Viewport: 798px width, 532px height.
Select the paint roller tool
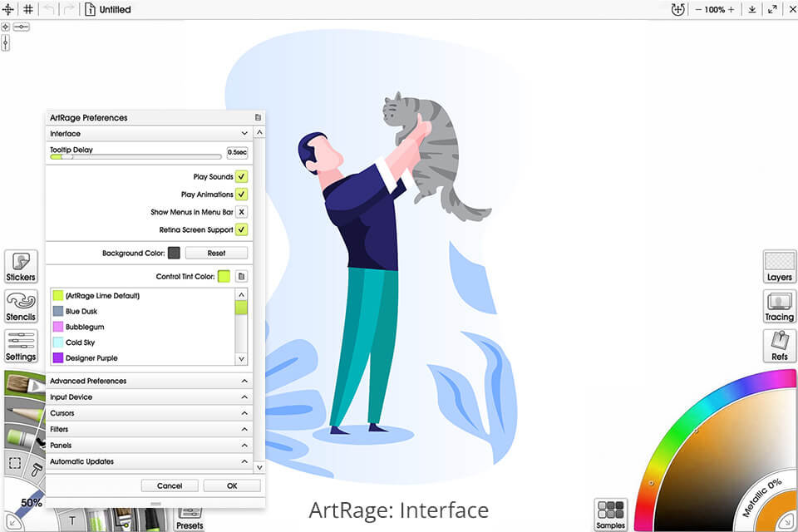(37, 469)
